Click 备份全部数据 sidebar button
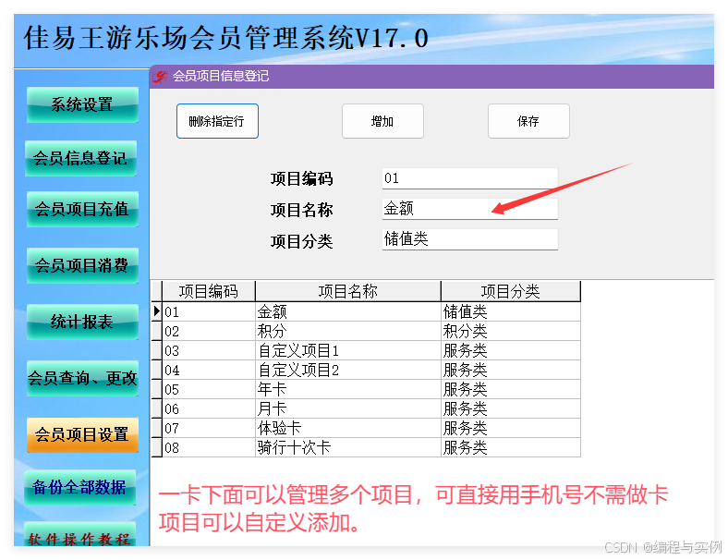 pos(79,487)
